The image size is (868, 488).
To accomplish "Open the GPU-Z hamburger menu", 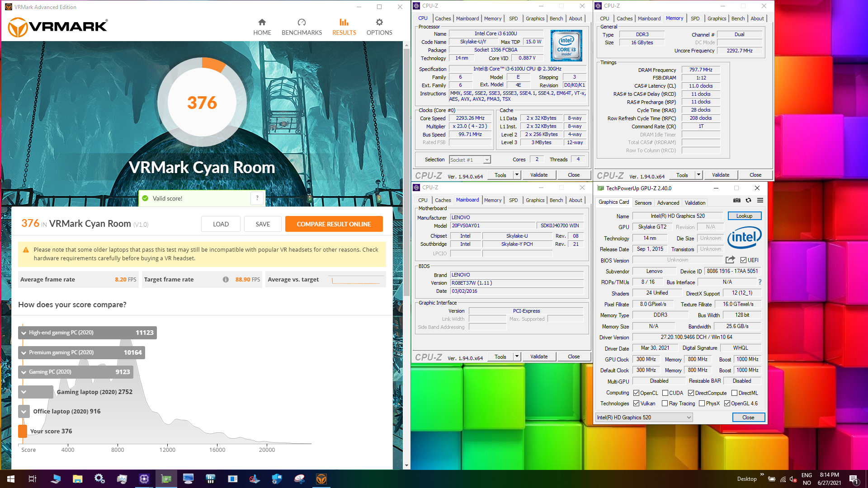I will pyautogui.click(x=760, y=200).
